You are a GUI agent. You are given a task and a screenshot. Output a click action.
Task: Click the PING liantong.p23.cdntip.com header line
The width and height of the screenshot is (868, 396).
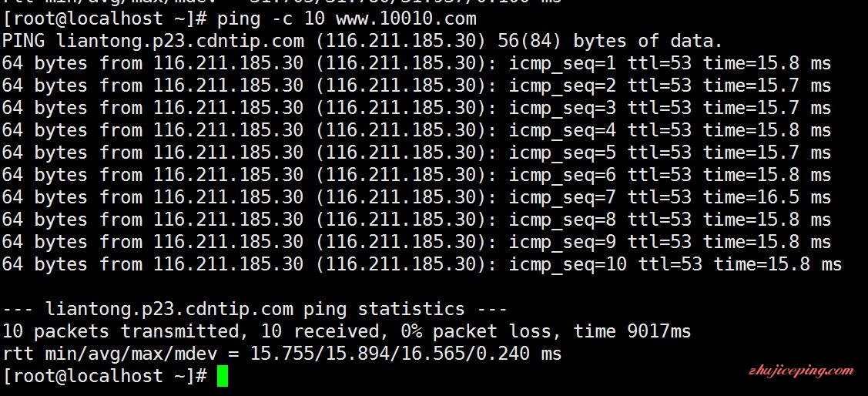click(x=363, y=41)
